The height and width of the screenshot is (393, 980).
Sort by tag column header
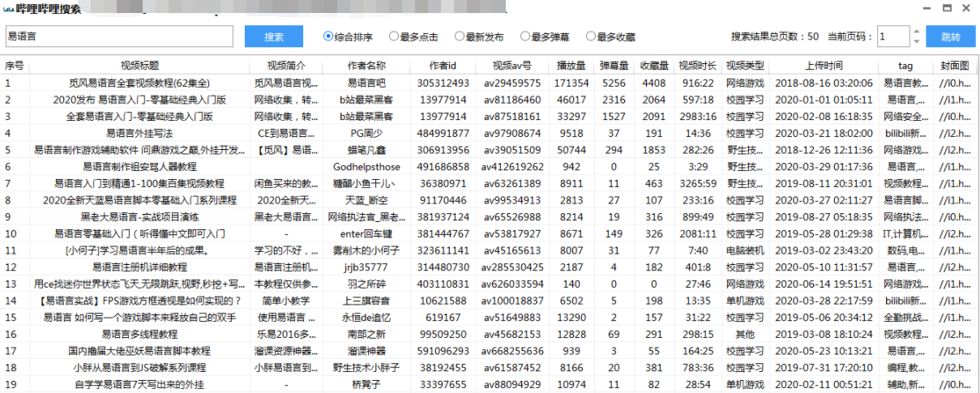pyautogui.click(x=905, y=66)
